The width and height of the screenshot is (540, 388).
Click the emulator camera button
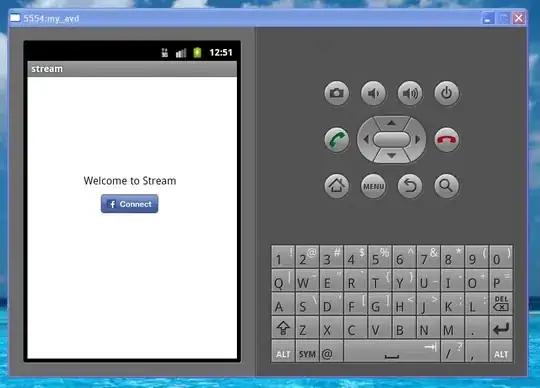point(336,93)
